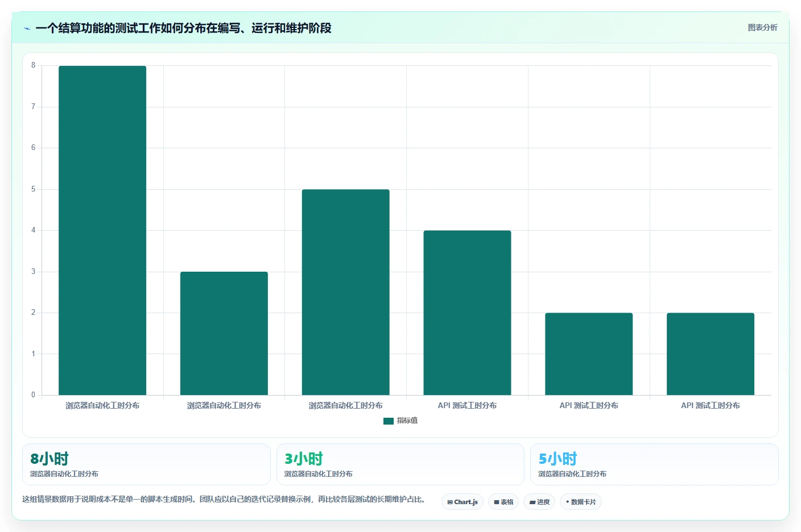The width and height of the screenshot is (801, 532).
Task: Click the y-axis tick label 3
Action: [x=33, y=272]
